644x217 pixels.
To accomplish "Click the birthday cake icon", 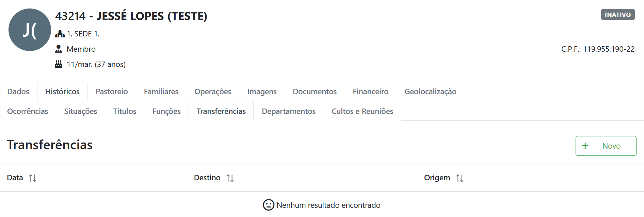I will [59, 64].
